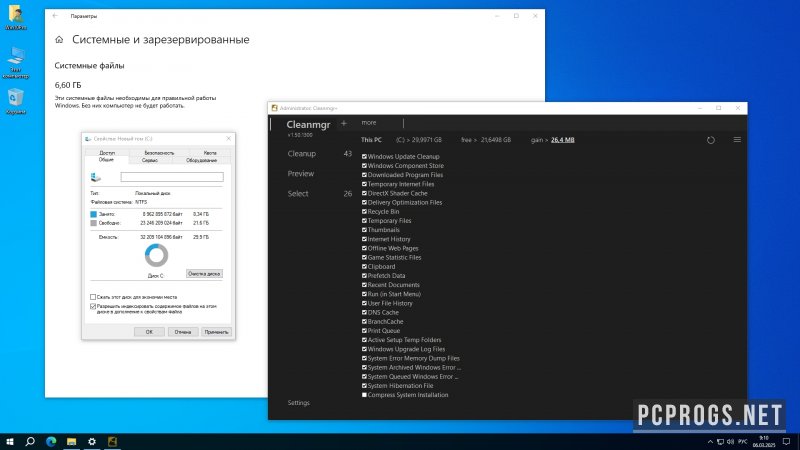
Task: Select Preview in Cleanmgr+ sidebar
Action: coord(301,173)
